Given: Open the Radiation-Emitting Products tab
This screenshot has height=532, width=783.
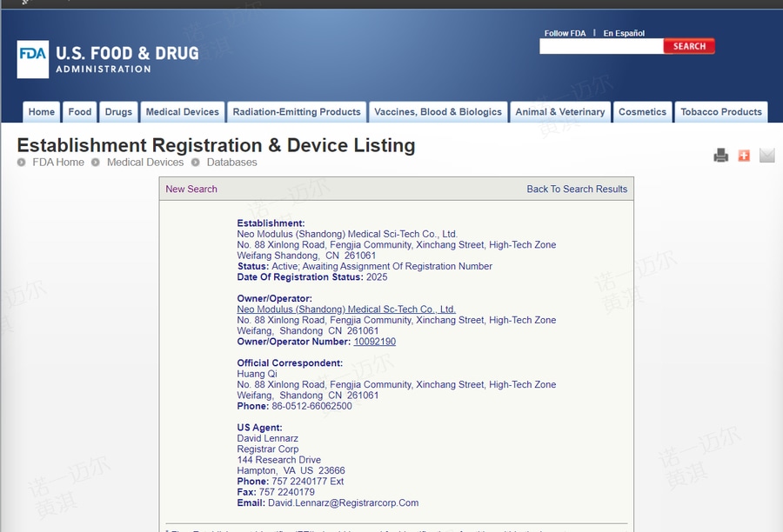Looking at the screenshot, I should pos(297,112).
